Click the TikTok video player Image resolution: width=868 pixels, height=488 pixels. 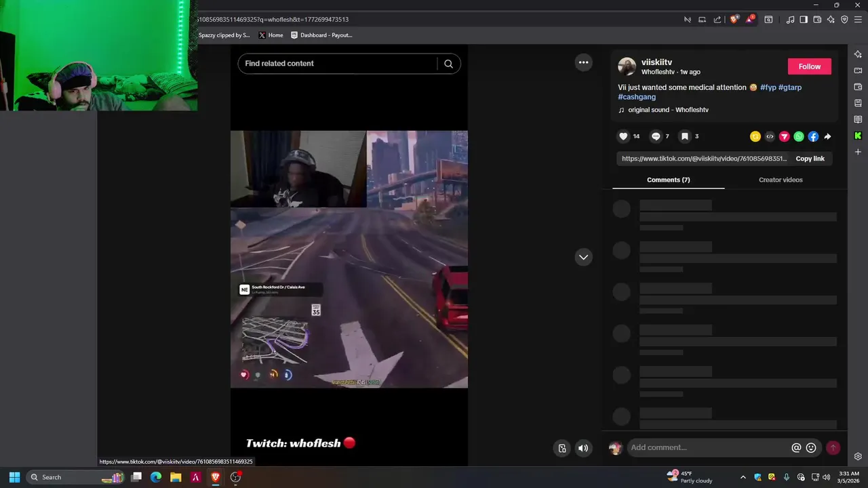pos(349,259)
